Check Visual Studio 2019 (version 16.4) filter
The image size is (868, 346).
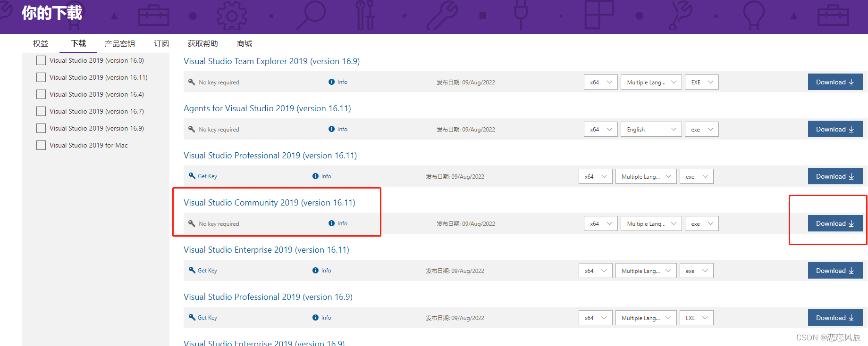[x=41, y=94]
